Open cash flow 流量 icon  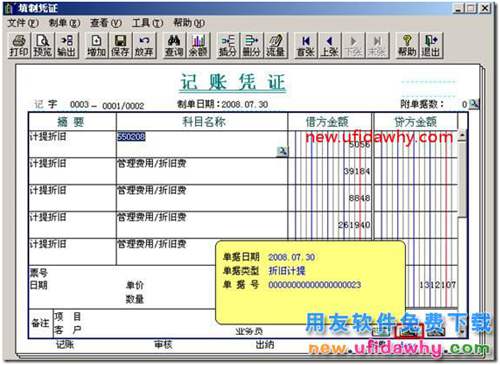tap(275, 46)
